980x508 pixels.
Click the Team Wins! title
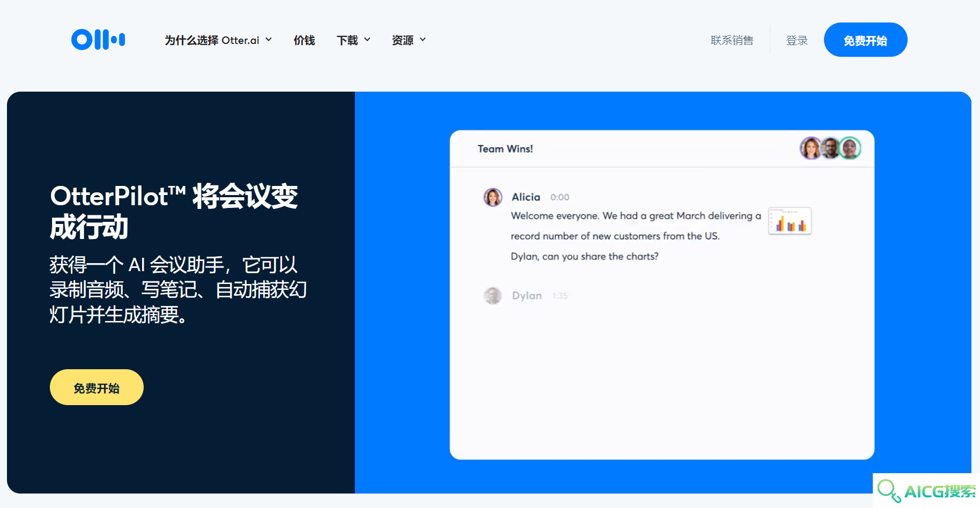pyautogui.click(x=505, y=149)
